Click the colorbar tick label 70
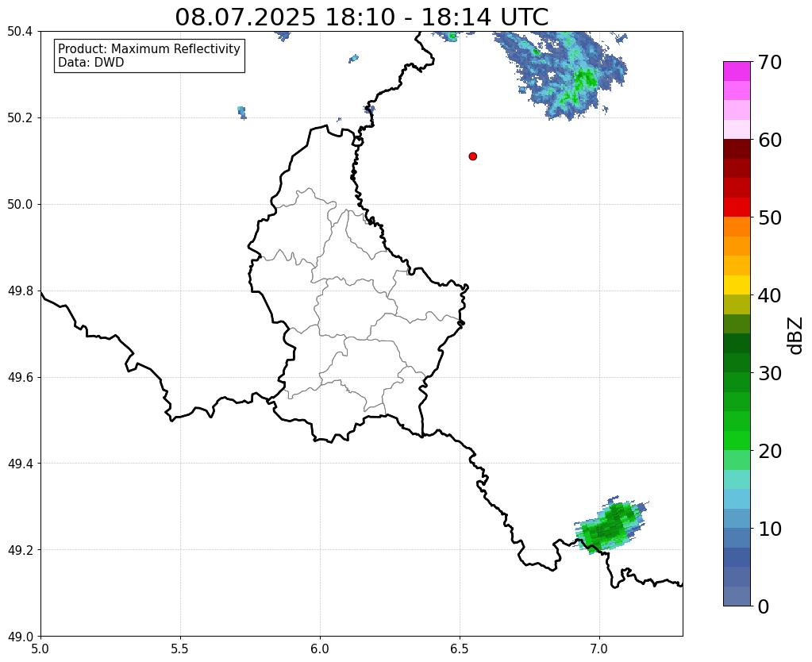Screen dimensions: 812x662 click(x=769, y=62)
